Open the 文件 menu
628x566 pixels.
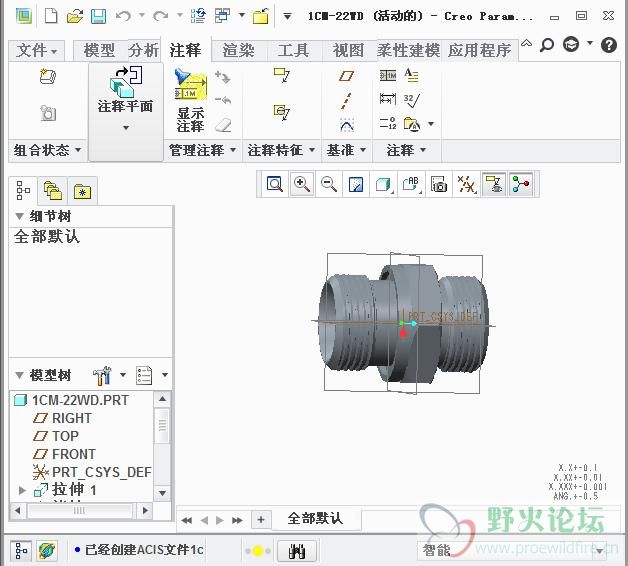(37, 50)
